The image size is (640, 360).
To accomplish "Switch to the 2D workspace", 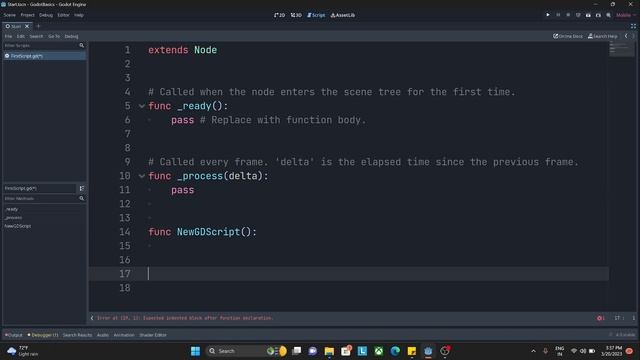I will [280, 15].
